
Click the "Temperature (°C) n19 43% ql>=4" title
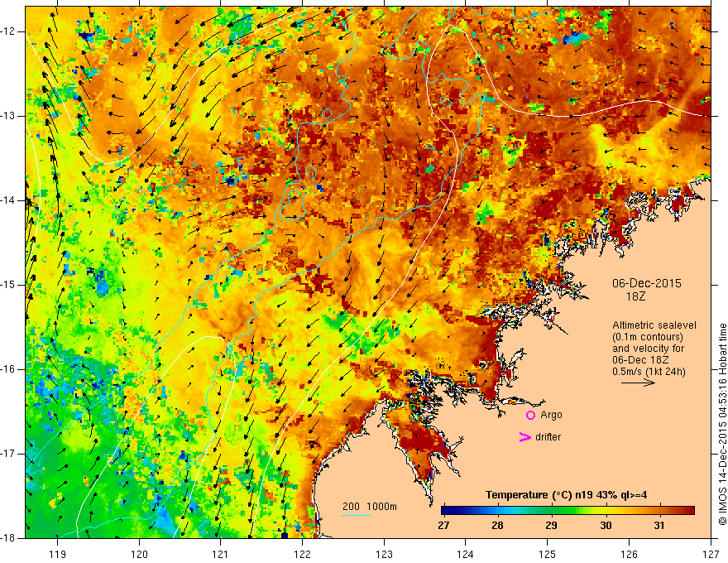pos(566,495)
